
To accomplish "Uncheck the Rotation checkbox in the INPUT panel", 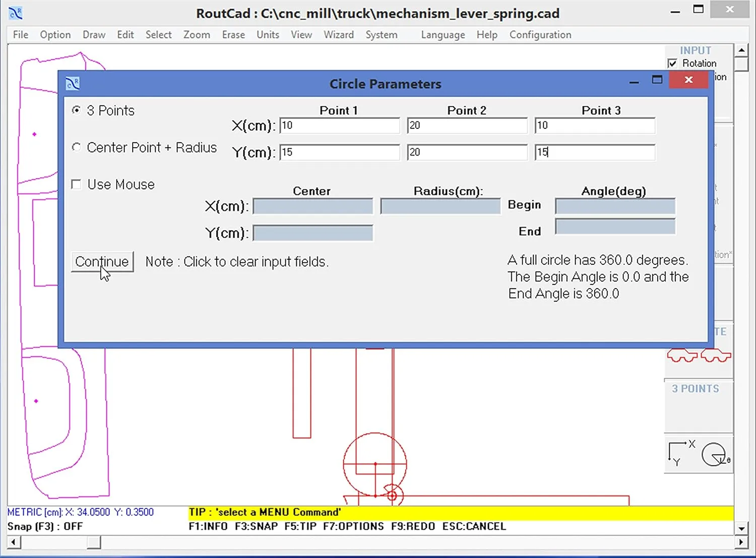I will (x=673, y=63).
